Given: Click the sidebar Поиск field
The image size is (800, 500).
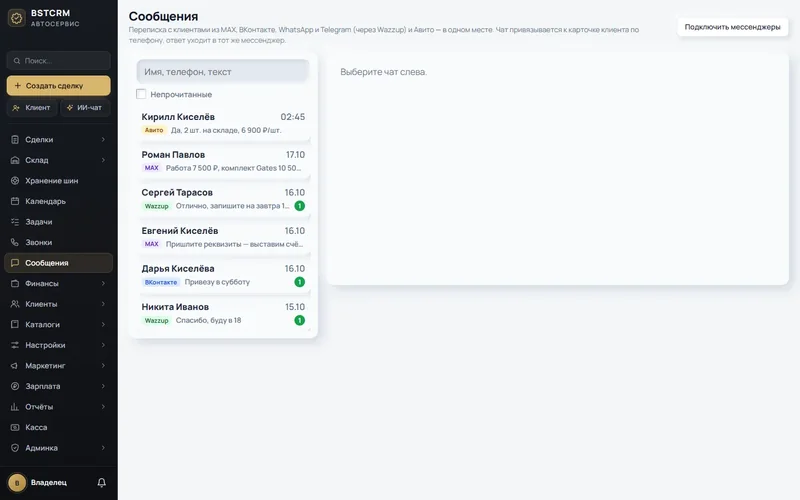Looking at the screenshot, I should point(59,61).
